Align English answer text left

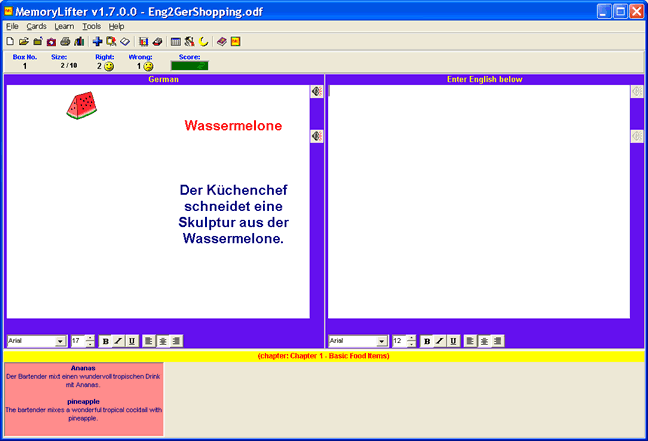(x=470, y=341)
